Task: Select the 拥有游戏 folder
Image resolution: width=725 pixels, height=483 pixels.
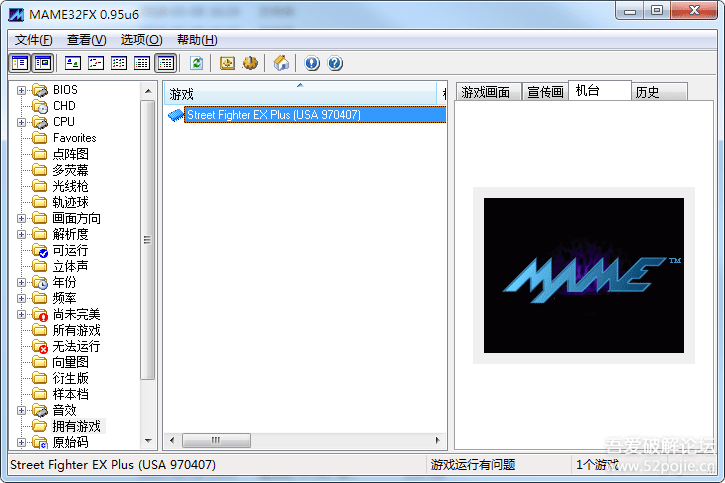Action: pyautogui.click(x=76, y=426)
